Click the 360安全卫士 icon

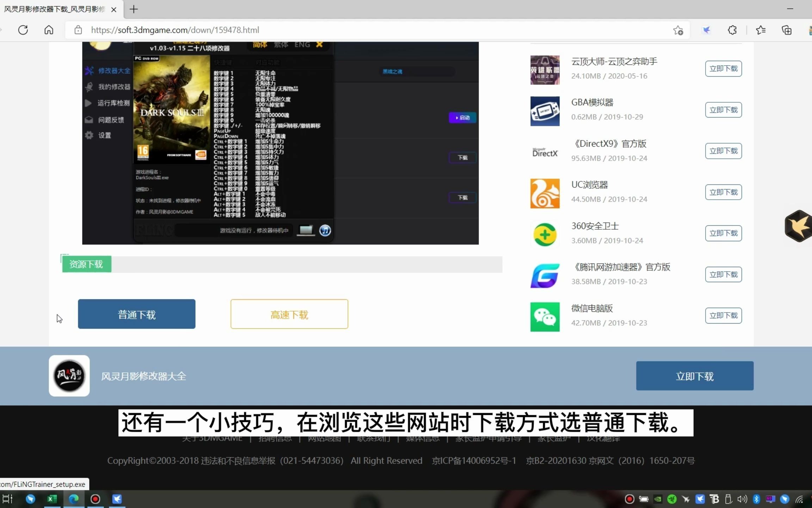[x=545, y=235]
